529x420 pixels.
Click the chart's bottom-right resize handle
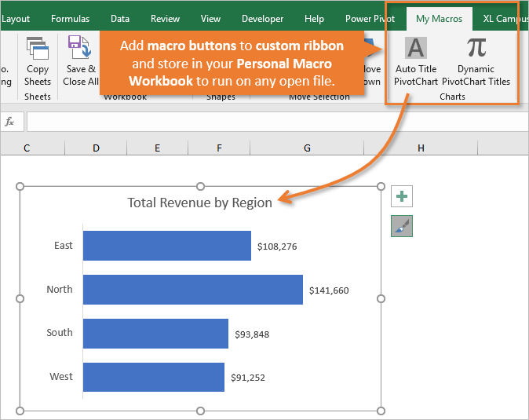[x=381, y=411]
